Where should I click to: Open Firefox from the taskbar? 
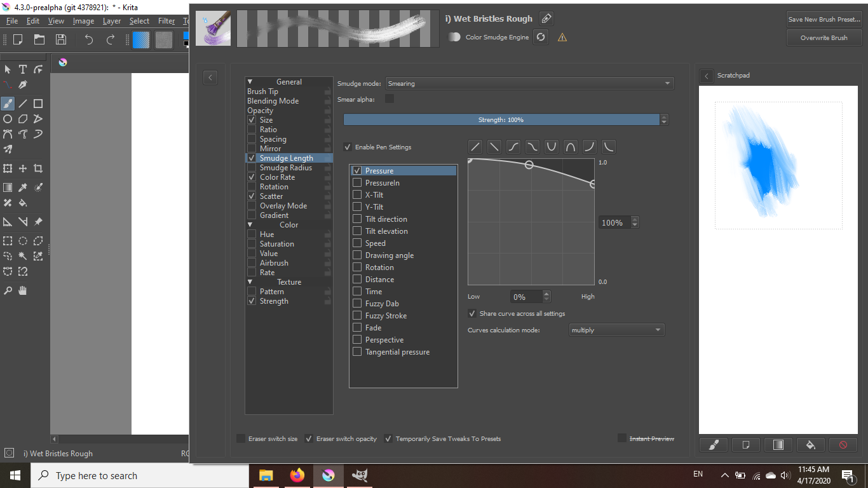[x=297, y=475]
